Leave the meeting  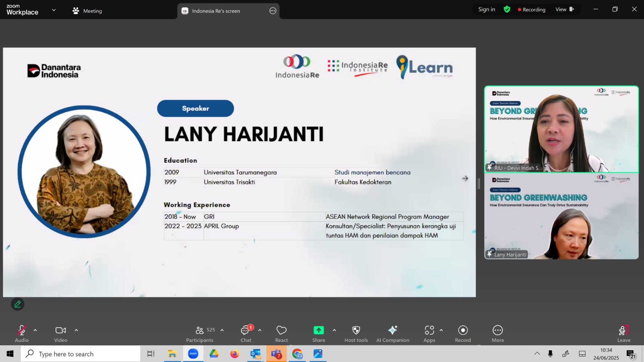click(x=624, y=334)
